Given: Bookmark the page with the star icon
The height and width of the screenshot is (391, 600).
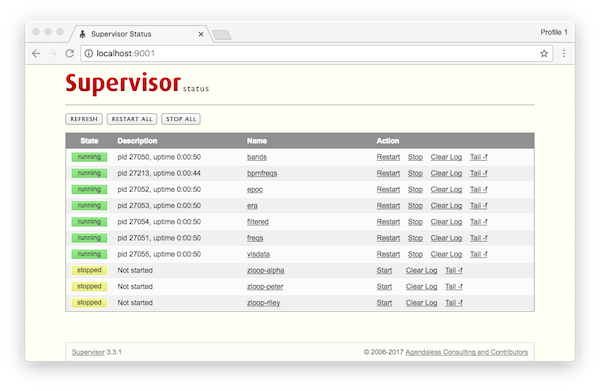Looking at the screenshot, I should tap(544, 54).
